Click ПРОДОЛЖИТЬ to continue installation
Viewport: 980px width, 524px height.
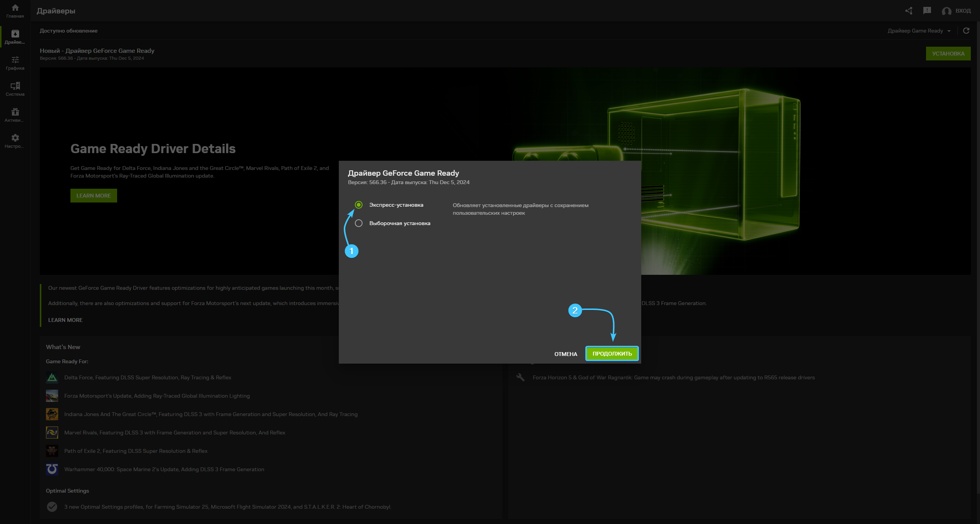coord(612,354)
